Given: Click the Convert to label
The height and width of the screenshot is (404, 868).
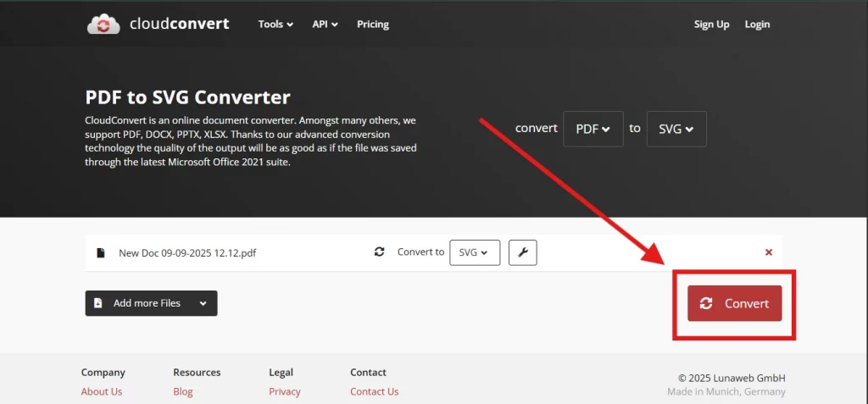Looking at the screenshot, I should coord(420,252).
